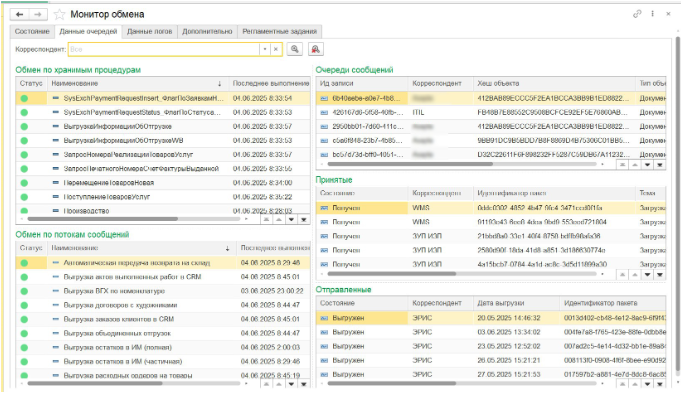Jump to bottom of message flows list
This screenshot has width=683, height=394.
[304, 384]
